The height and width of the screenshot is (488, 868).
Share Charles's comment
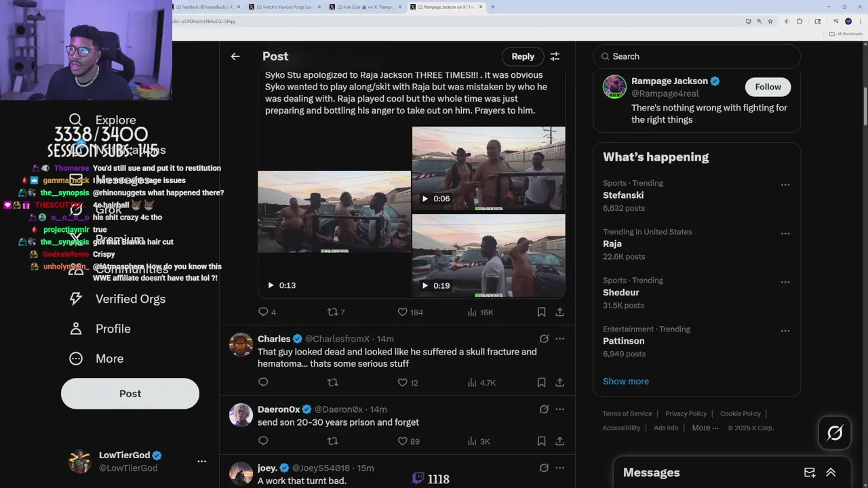tap(559, 382)
